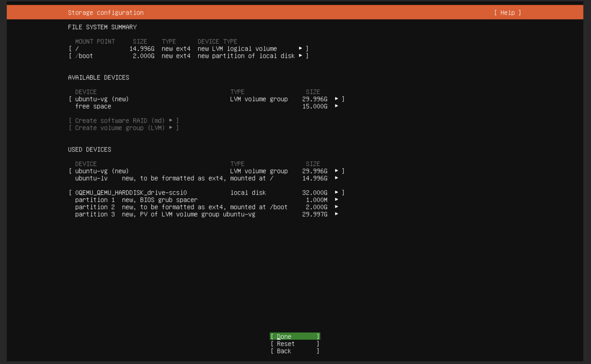Open the arrow for ubuntu-lv 14.996G
The image size is (591, 364).
(x=336, y=178)
